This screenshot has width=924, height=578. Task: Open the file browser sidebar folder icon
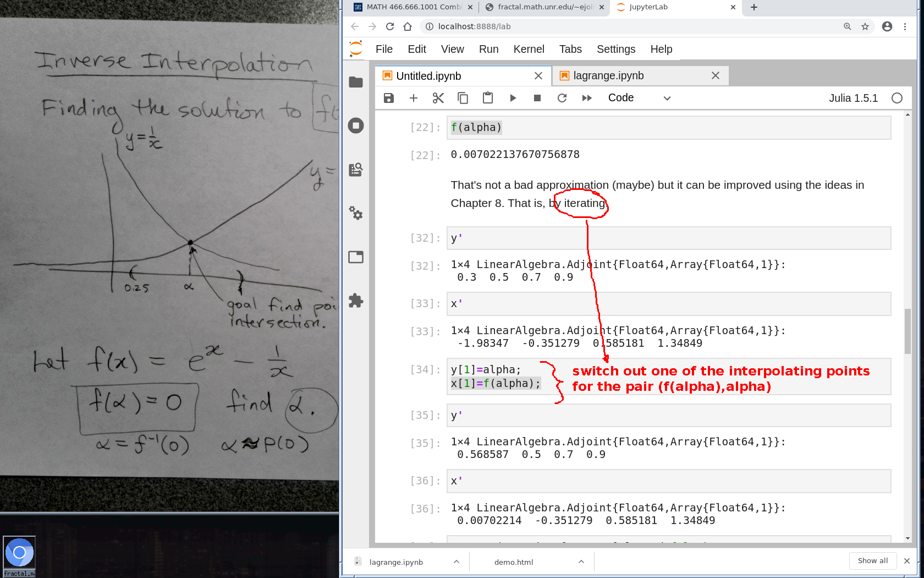click(356, 82)
